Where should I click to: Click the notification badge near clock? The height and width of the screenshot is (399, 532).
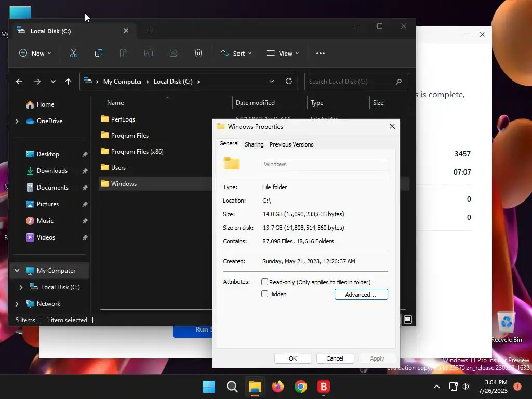click(517, 386)
